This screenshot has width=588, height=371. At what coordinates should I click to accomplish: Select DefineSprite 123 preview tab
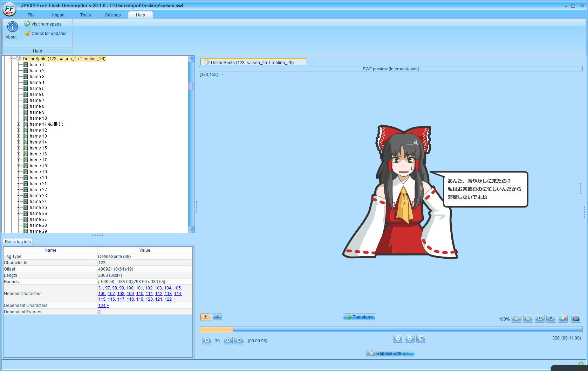(x=253, y=62)
